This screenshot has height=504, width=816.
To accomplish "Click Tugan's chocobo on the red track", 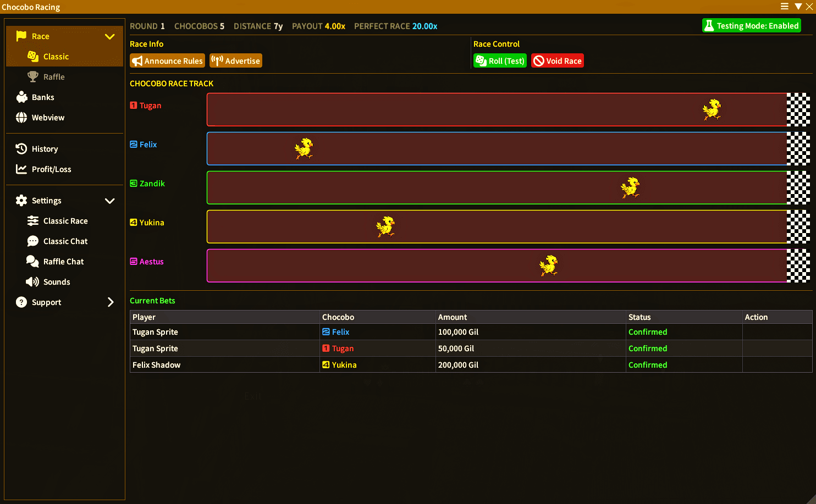I will 712,109.
